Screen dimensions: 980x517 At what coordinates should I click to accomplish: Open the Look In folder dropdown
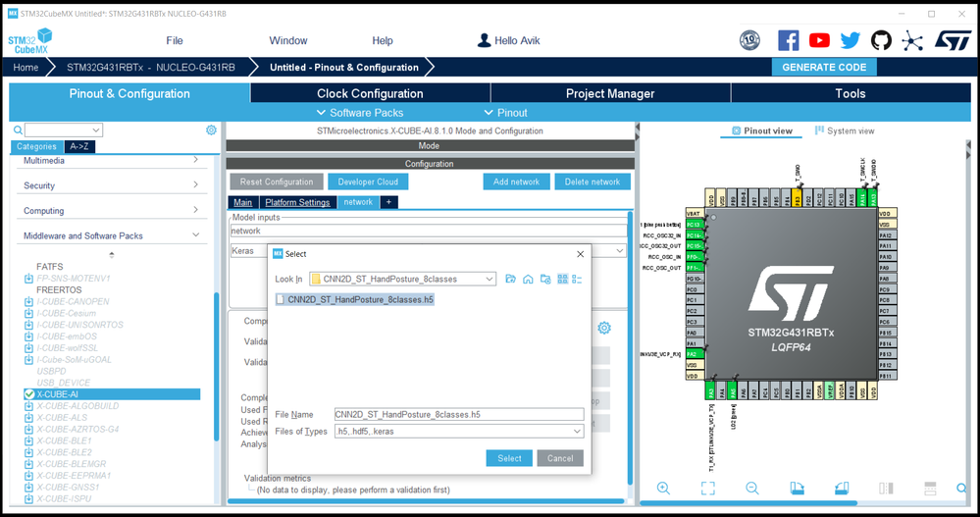tap(490, 279)
